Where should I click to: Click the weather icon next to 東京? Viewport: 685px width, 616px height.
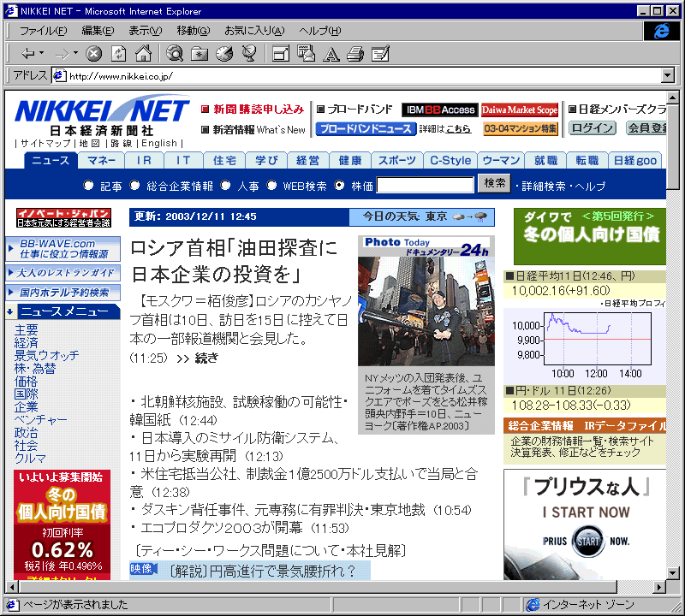pos(469,216)
